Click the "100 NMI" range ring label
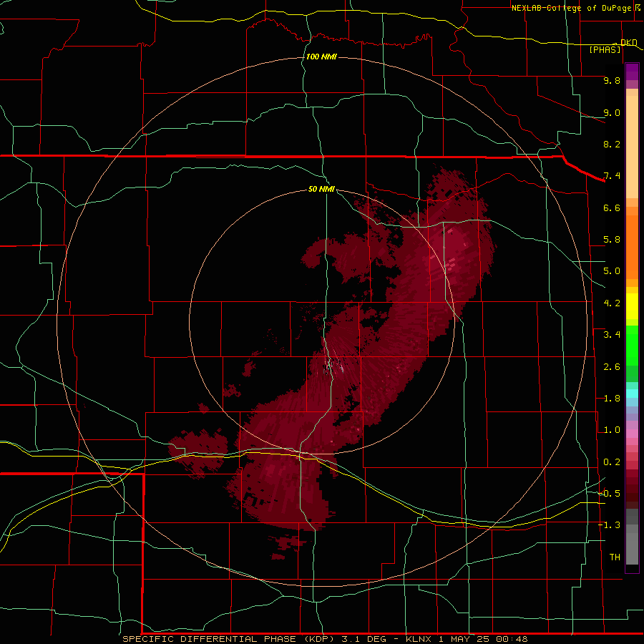The image size is (644, 644). pyautogui.click(x=321, y=57)
